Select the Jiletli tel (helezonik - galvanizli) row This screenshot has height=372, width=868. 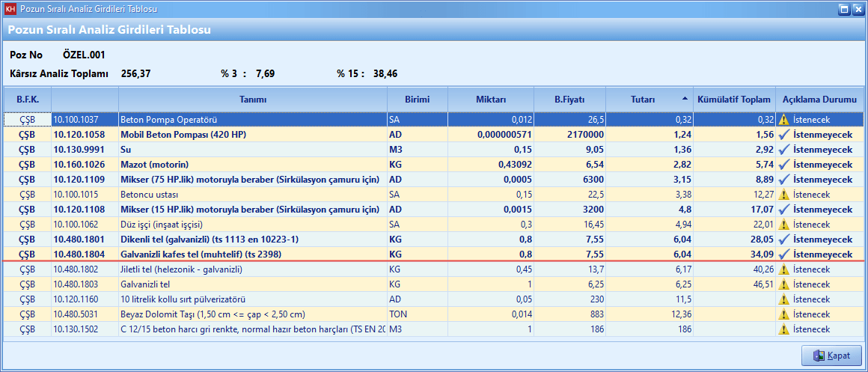point(181,269)
